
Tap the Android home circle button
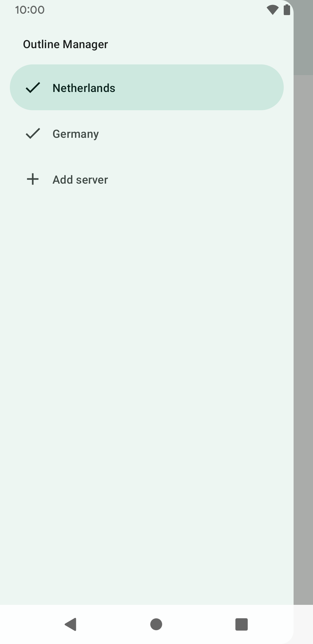(x=156, y=624)
